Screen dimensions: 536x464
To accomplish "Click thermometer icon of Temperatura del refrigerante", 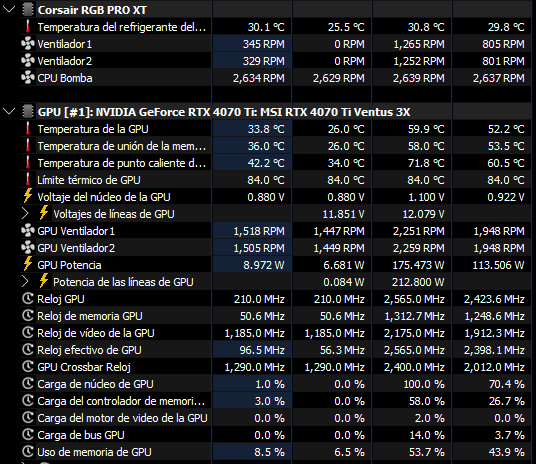I will click(x=28, y=26).
